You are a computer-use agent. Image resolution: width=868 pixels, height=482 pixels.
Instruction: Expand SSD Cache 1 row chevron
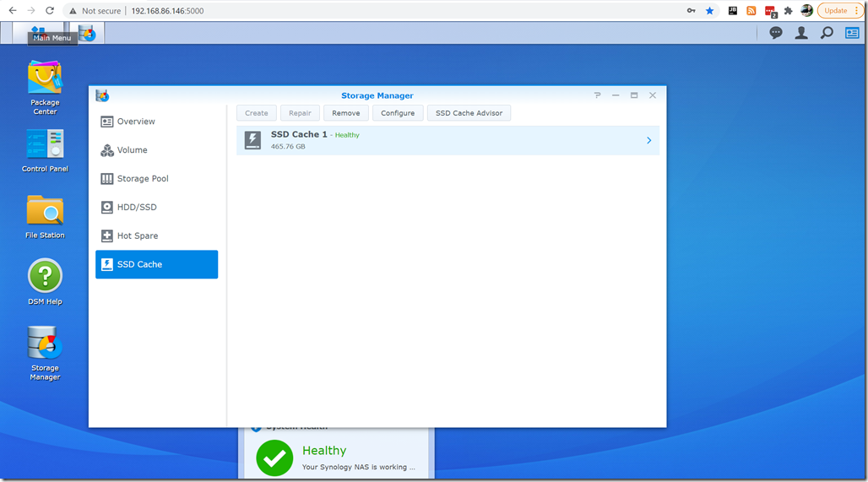click(648, 141)
